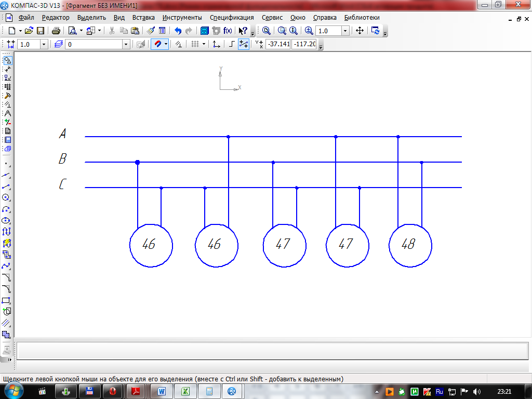The image size is (532, 399).
Task: Open the Библиотеки menu
Action: pyautogui.click(x=362, y=18)
